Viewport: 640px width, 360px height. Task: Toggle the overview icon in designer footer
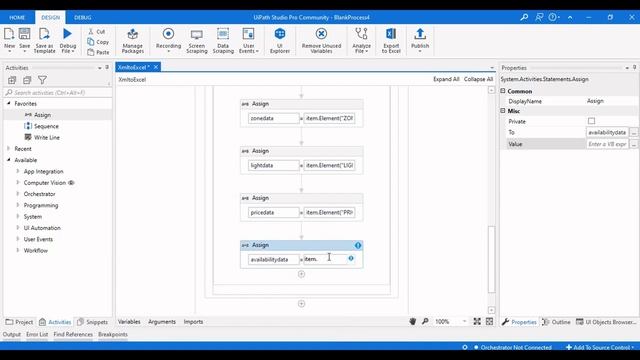(x=489, y=322)
